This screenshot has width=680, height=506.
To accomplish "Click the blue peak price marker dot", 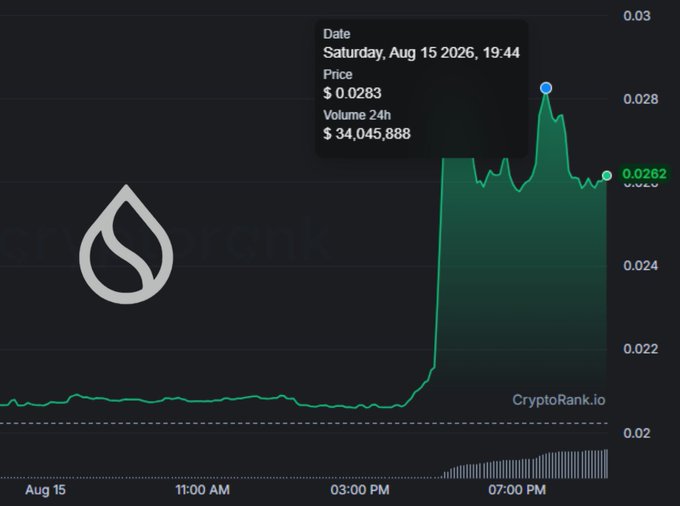I will [x=546, y=88].
